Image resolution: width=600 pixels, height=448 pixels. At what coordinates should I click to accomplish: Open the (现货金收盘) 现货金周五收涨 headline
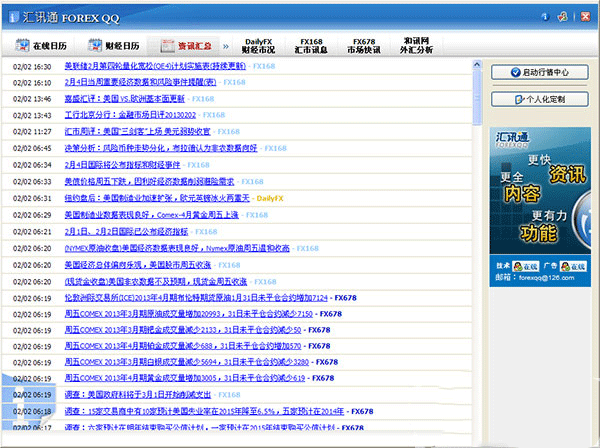click(156, 282)
